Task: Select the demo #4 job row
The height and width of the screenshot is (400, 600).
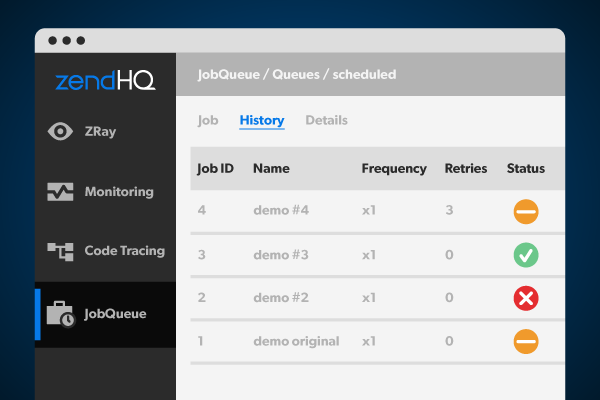Action: pos(281,212)
